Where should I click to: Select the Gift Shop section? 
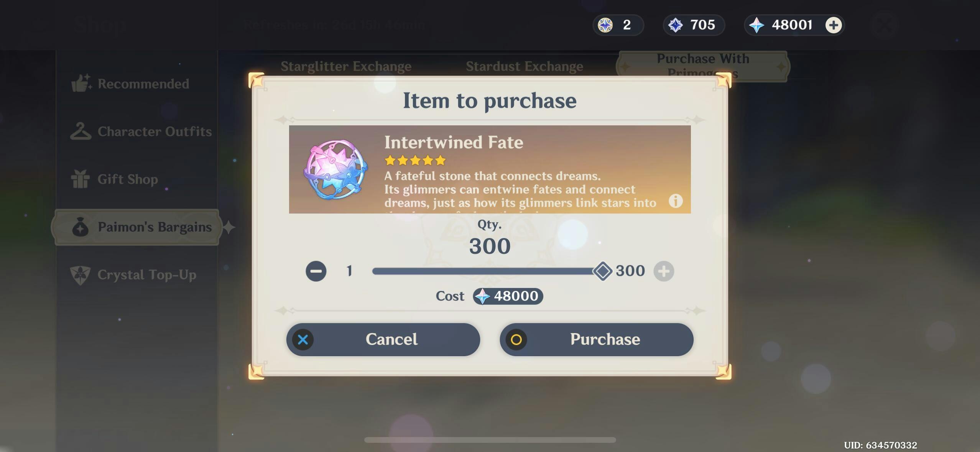(114, 179)
